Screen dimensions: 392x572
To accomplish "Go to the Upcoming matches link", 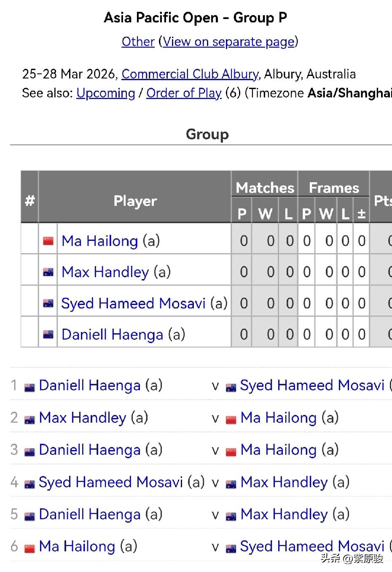I will [105, 93].
